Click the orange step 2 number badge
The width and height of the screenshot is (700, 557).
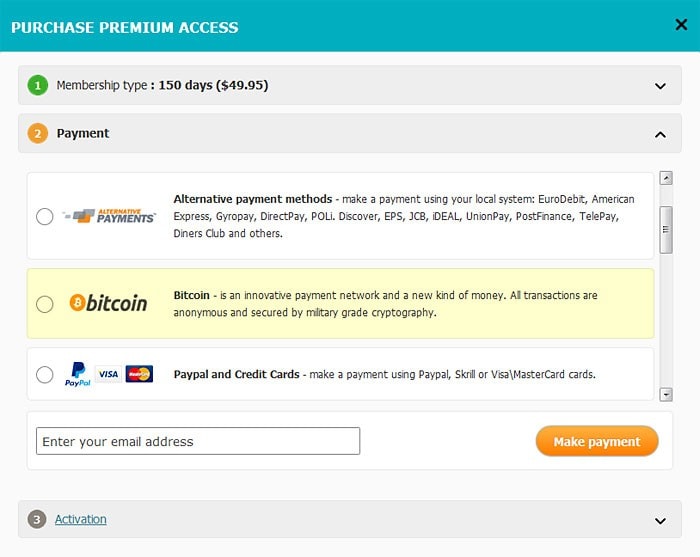[38, 133]
